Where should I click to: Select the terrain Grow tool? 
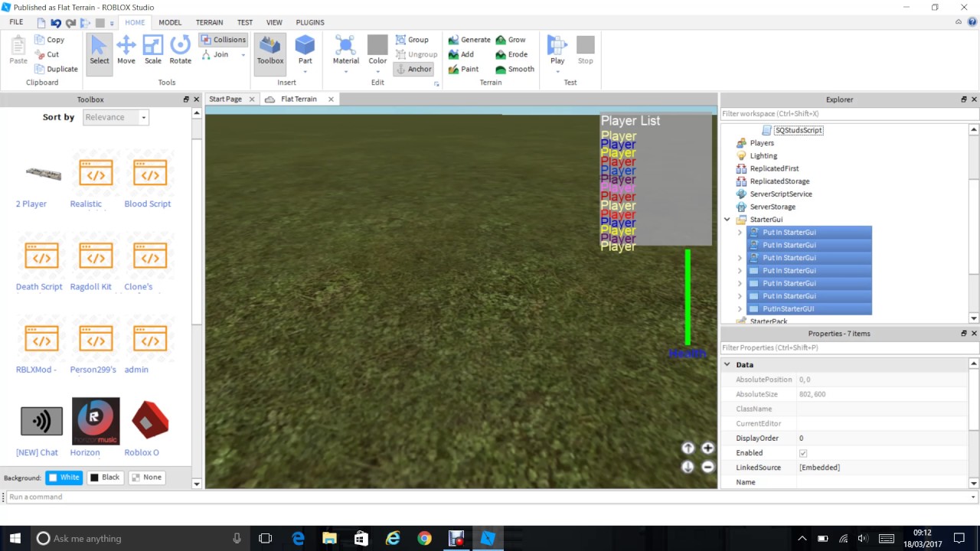(x=511, y=40)
